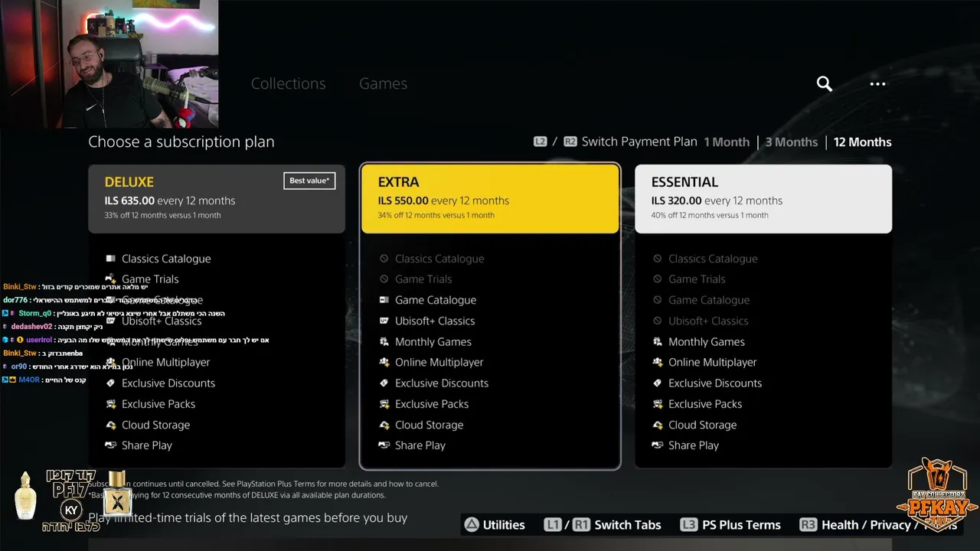Click the triangle icon beside Utilities
The width and height of the screenshot is (980, 551).
coord(472,525)
